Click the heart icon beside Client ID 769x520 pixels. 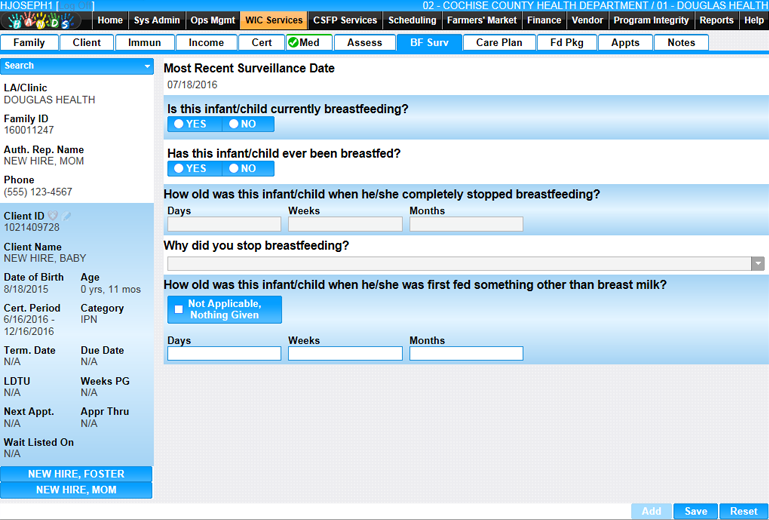[53, 215]
